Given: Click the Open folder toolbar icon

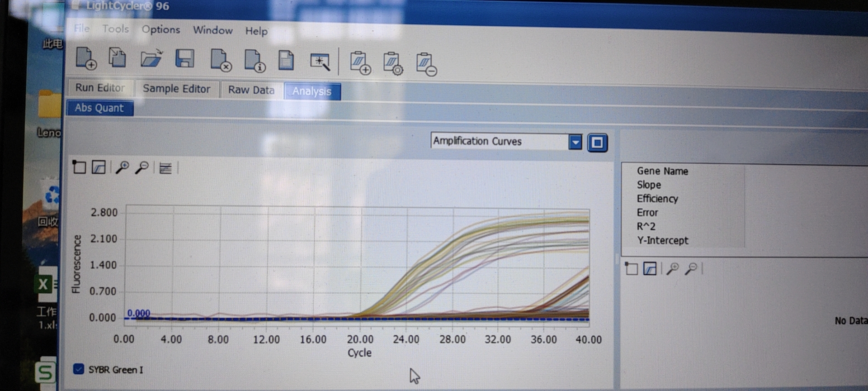Looking at the screenshot, I should (x=151, y=59).
